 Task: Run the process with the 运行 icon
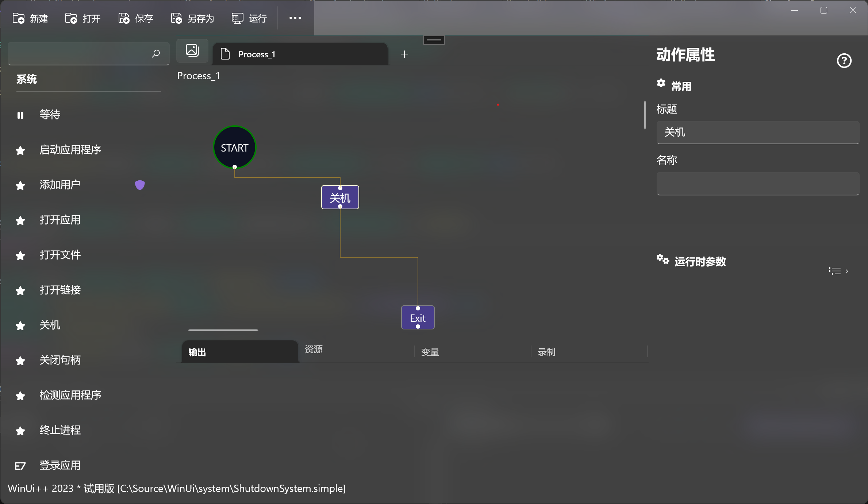237,18
